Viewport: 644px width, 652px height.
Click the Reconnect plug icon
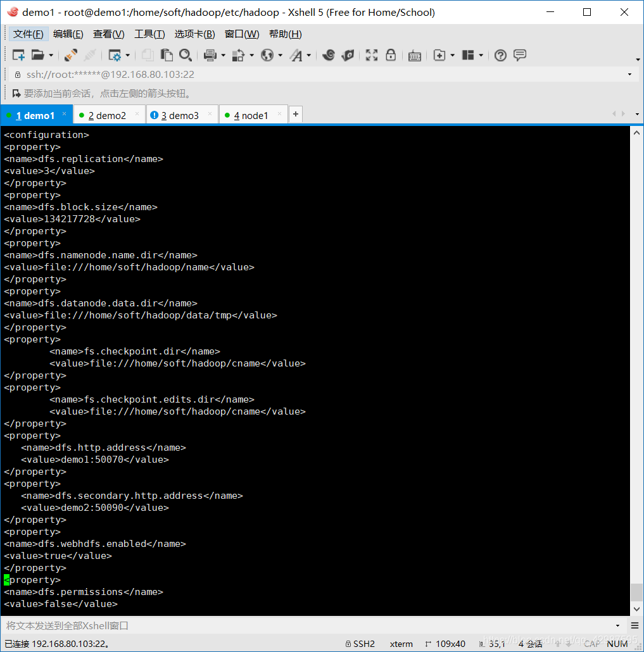coord(71,55)
